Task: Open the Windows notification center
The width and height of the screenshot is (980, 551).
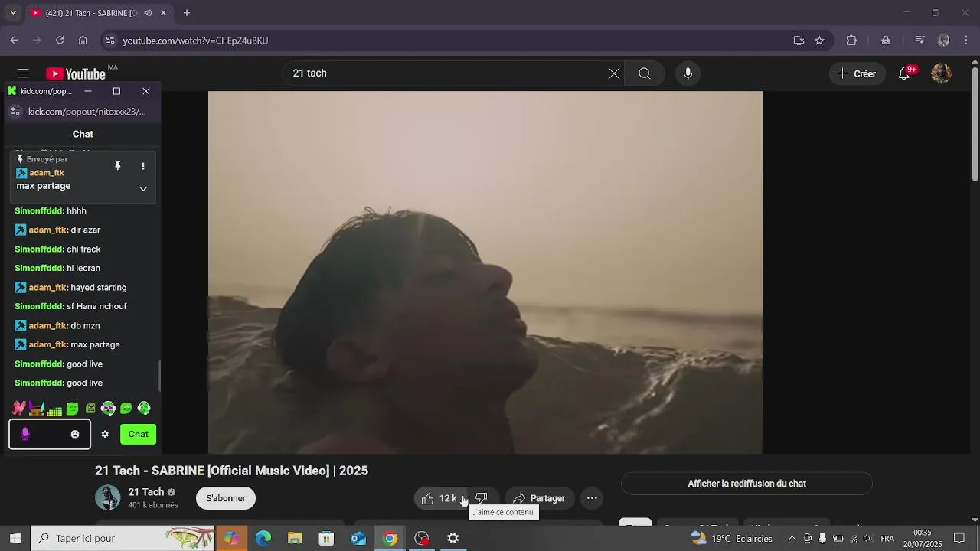Action: pos(959,538)
